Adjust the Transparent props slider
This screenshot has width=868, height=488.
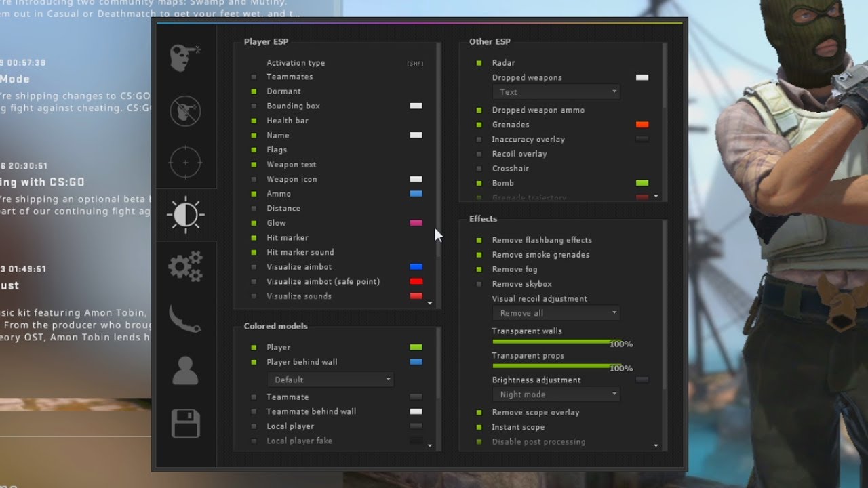pos(556,365)
